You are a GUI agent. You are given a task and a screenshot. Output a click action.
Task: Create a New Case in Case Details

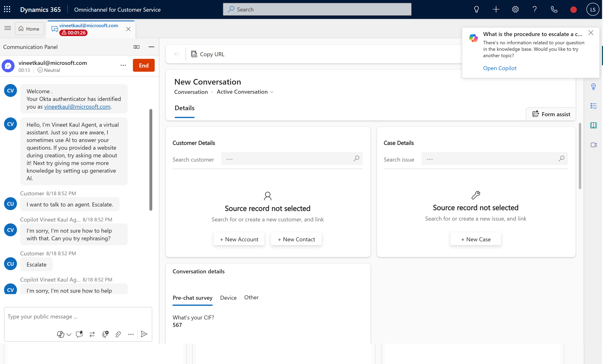pos(475,239)
